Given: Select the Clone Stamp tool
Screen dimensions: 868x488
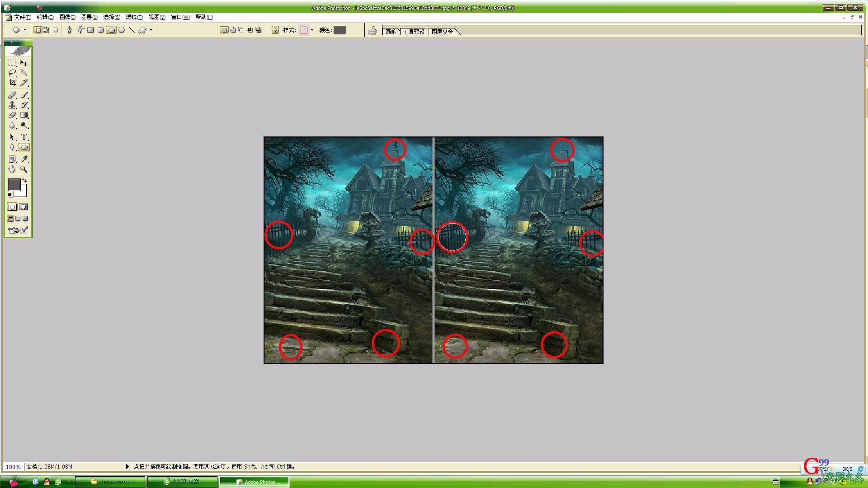Looking at the screenshot, I should pyautogui.click(x=12, y=105).
